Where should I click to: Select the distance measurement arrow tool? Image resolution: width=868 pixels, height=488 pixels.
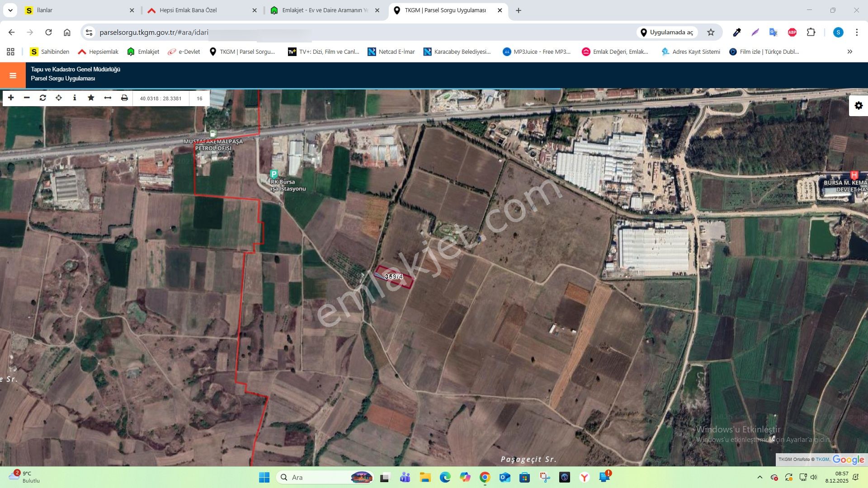[107, 98]
